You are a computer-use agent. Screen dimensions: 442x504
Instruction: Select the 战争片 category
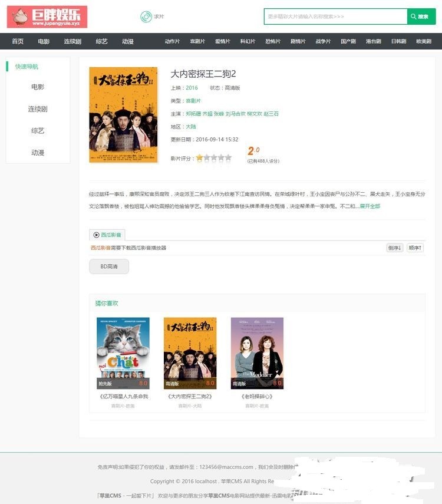323,41
